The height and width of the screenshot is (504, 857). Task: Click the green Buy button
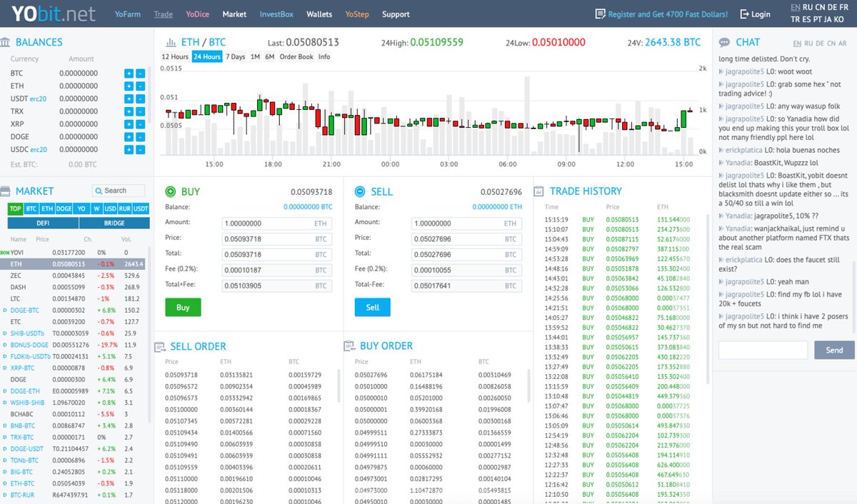click(183, 307)
